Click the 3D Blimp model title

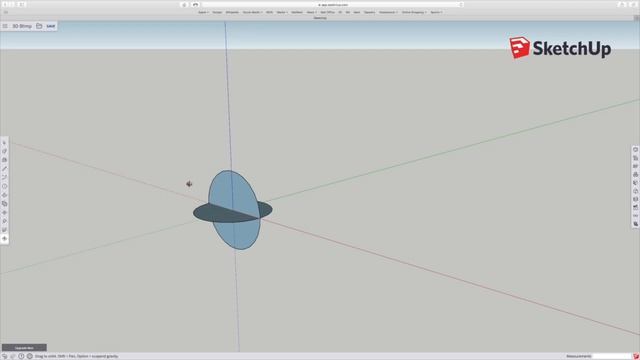(22, 26)
